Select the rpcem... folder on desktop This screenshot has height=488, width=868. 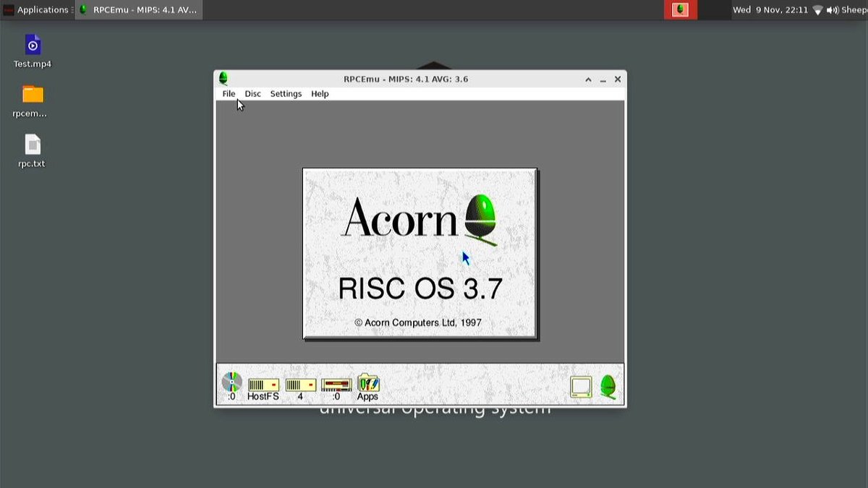(33, 101)
